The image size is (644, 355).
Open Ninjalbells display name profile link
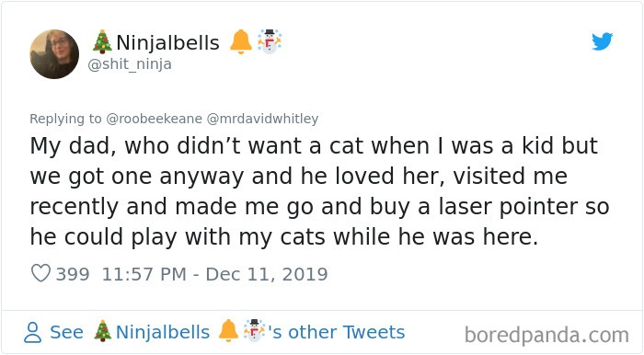coord(168,42)
